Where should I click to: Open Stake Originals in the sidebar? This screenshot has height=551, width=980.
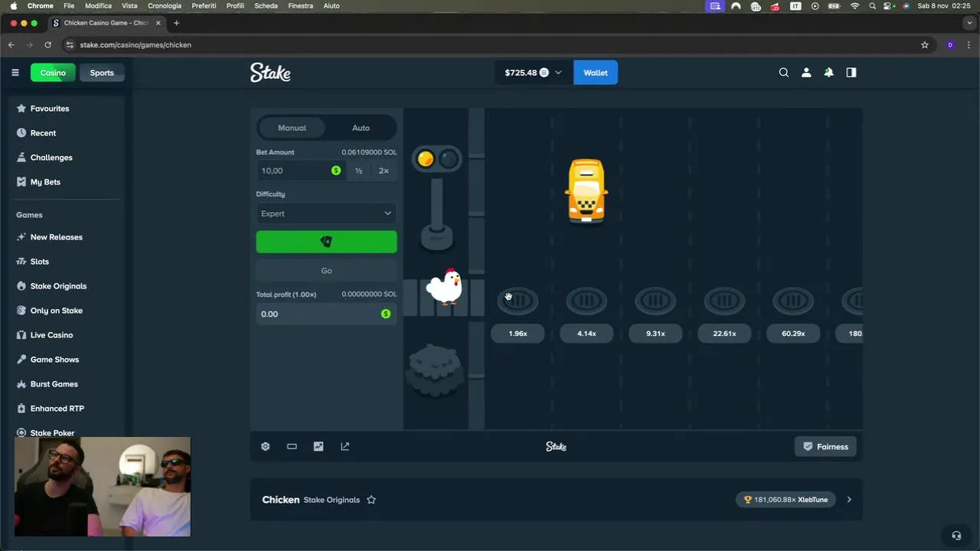click(x=58, y=286)
